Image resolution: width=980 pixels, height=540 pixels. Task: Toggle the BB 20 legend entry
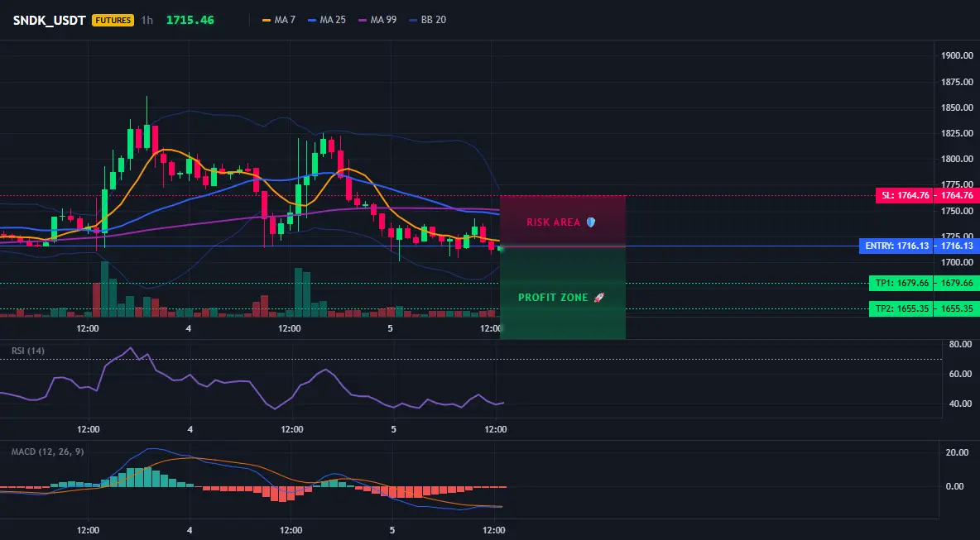coord(427,20)
